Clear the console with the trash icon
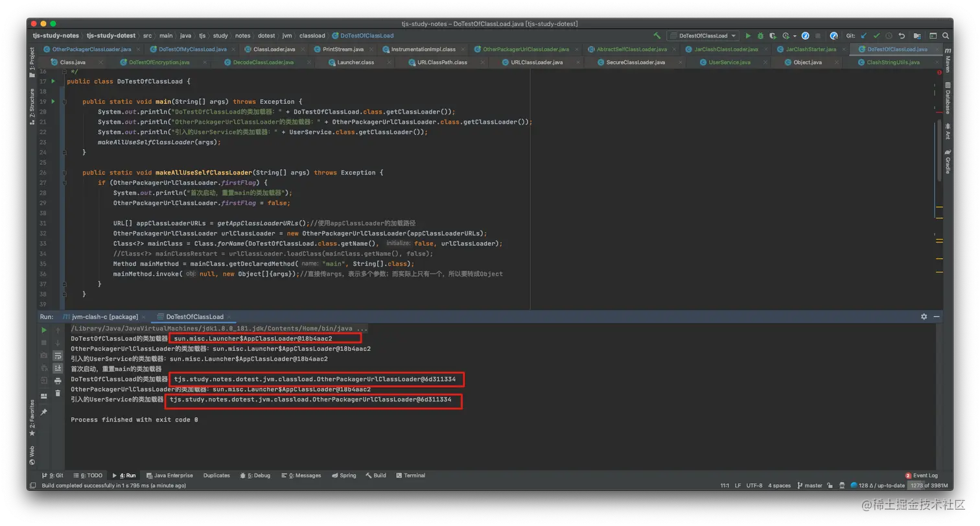The image size is (980, 526). tap(58, 393)
